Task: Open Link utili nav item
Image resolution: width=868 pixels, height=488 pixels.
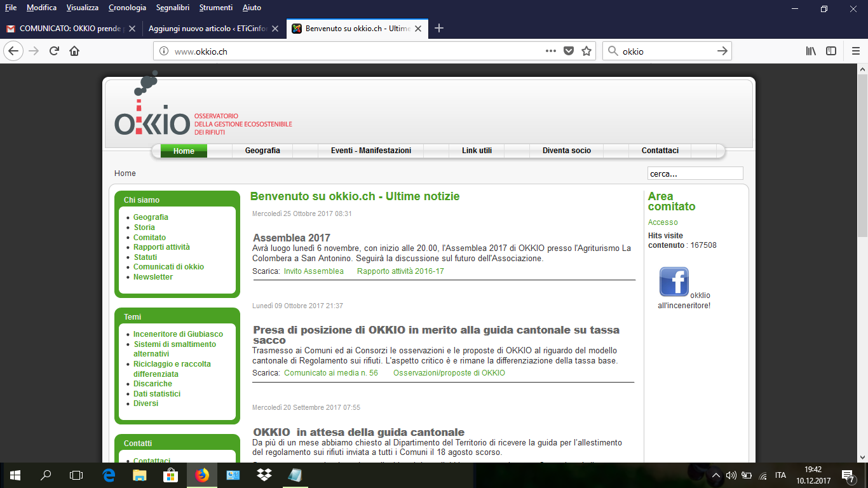Action: 477,151
